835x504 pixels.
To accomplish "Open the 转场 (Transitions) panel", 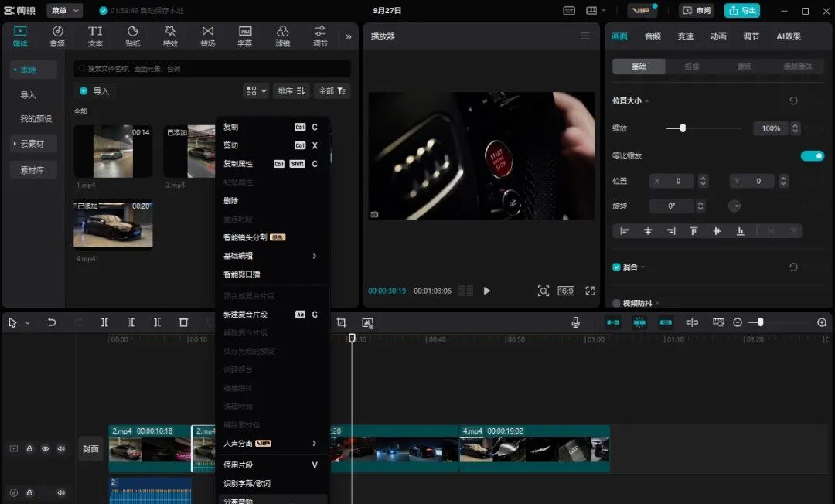I will tap(207, 36).
